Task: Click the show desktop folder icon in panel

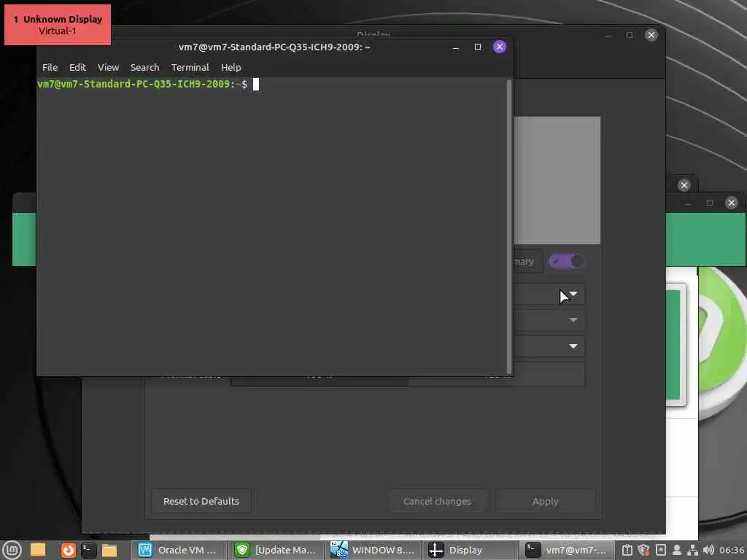Action: click(38, 550)
